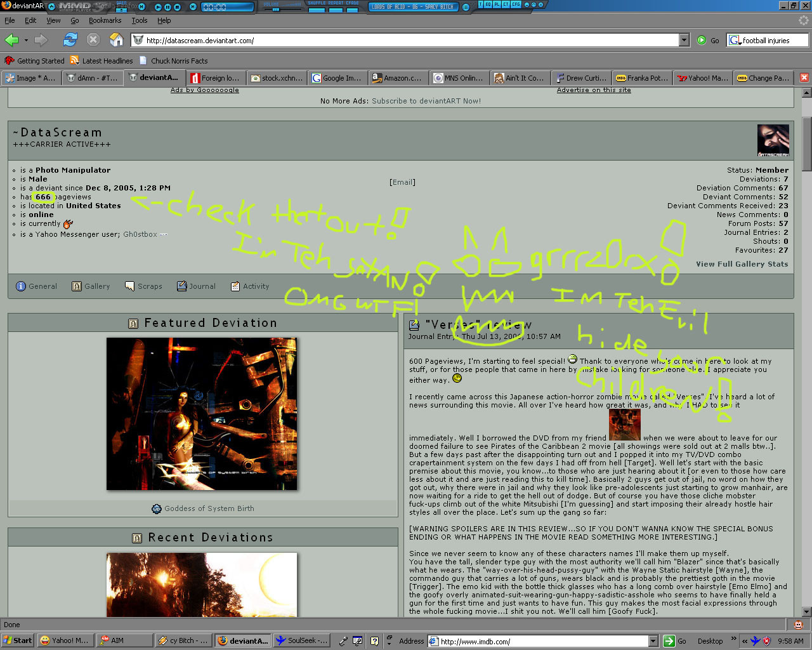Expand the Back button history dropdown arrow
This screenshot has width=812, height=650.
click(x=26, y=40)
